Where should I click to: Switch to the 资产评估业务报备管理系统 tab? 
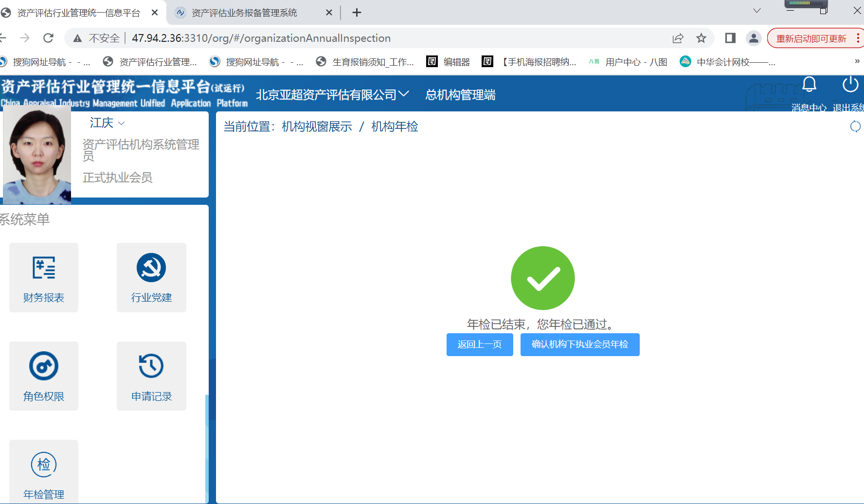click(x=244, y=13)
